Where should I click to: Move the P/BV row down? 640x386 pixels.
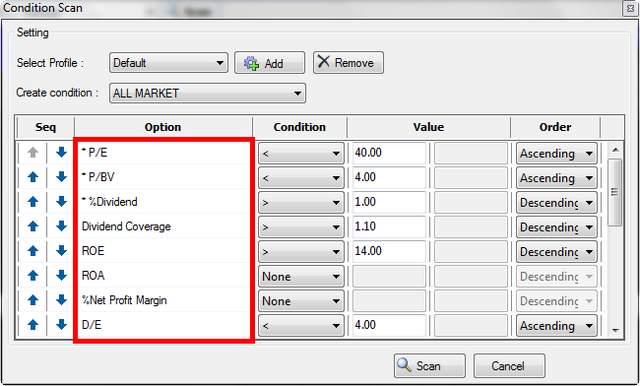click(x=61, y=177)
